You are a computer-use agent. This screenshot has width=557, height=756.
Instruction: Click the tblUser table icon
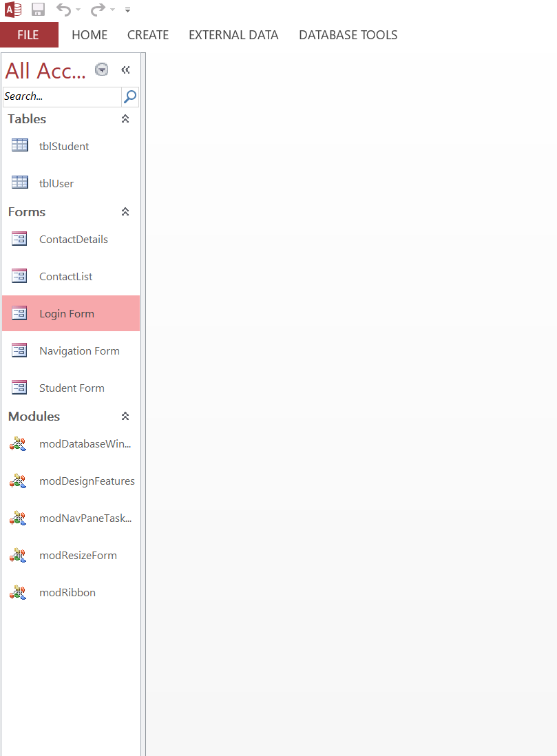click(x=20, y=182)
